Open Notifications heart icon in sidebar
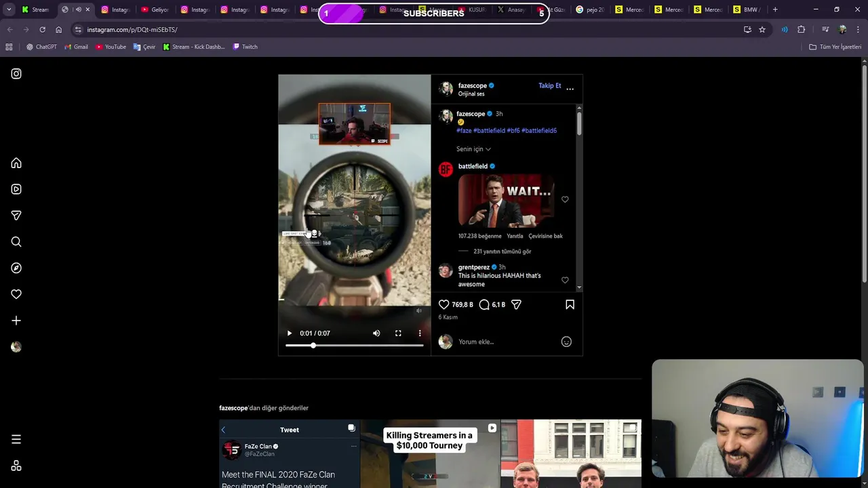The height and width of the screenshot is (488, 868). click(x=16, y=294)
